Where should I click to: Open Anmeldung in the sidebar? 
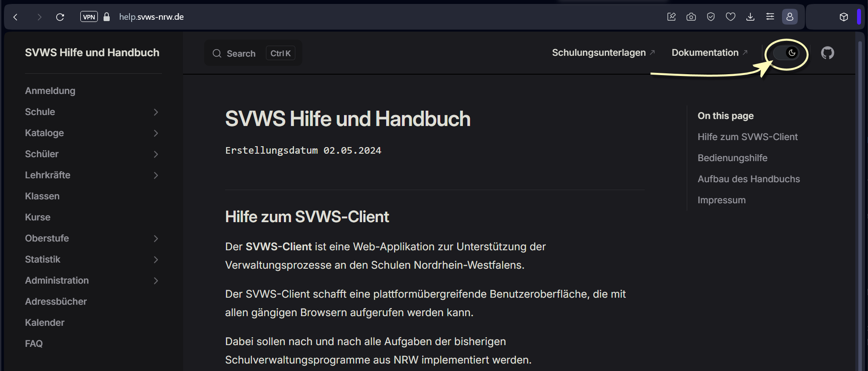[x=50, y=91]
